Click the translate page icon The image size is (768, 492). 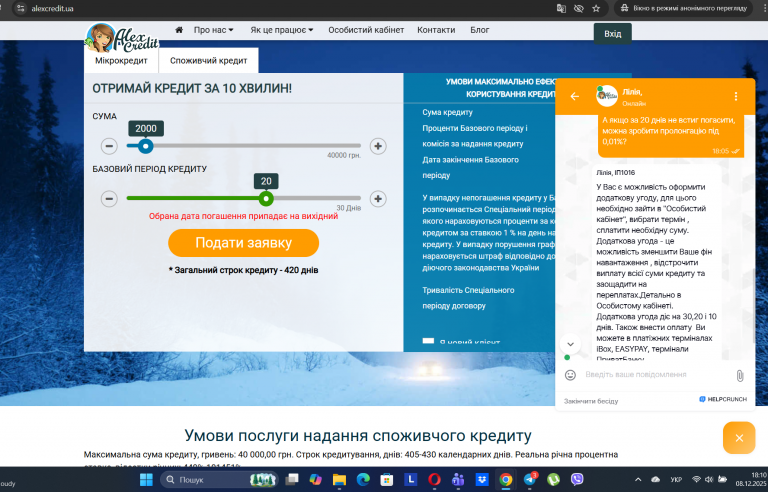(561, 8)
